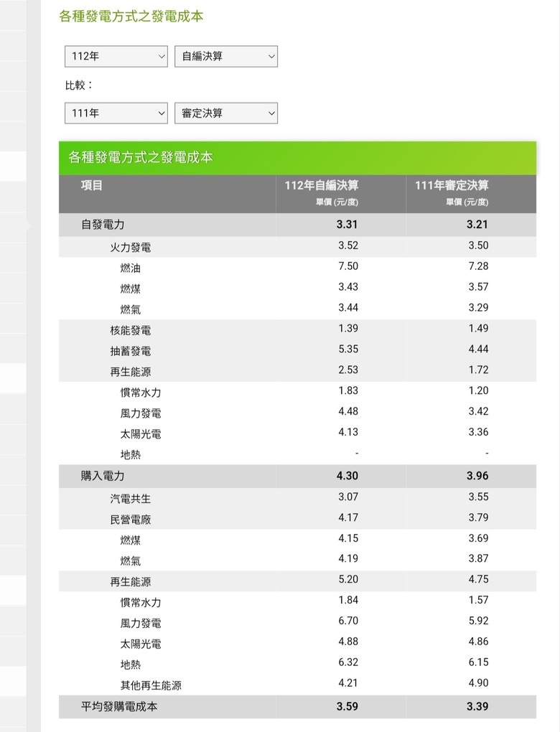This screenshot has height=732, width=560.
Task: Open the 112年 year dropdown
Action: 116,57
